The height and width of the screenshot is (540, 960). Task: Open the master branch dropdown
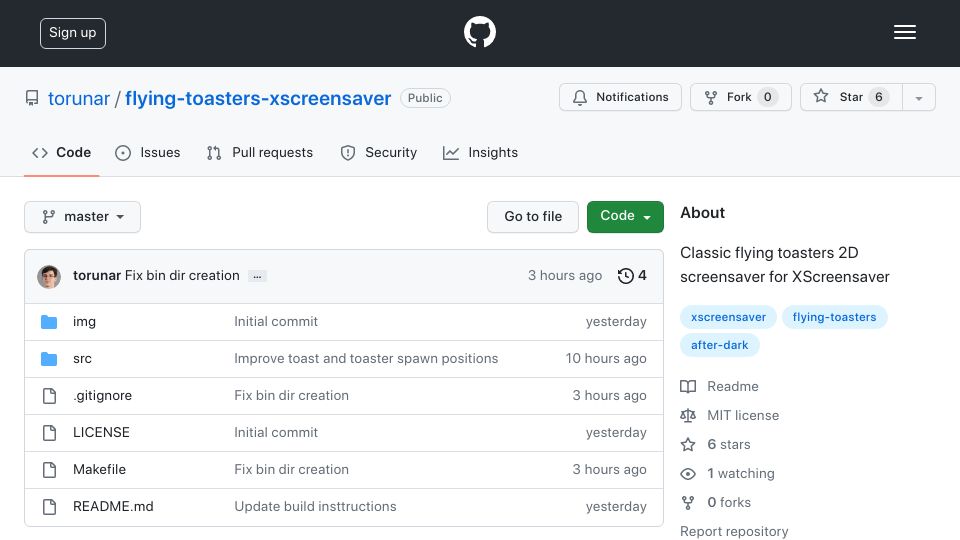[83, 217]
